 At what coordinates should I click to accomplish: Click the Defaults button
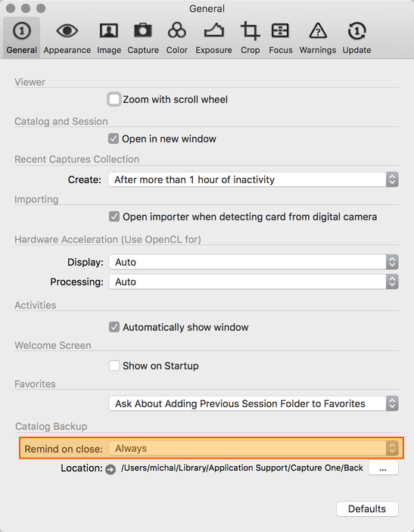[x=367, y=509]
